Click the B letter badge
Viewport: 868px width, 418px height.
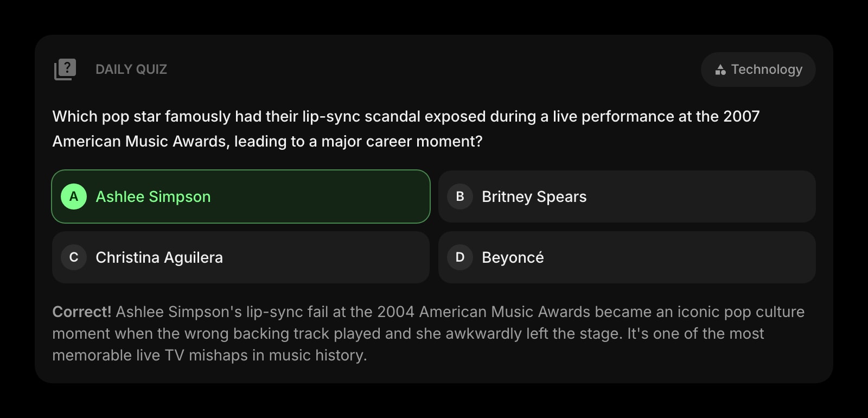pos(460,197)
